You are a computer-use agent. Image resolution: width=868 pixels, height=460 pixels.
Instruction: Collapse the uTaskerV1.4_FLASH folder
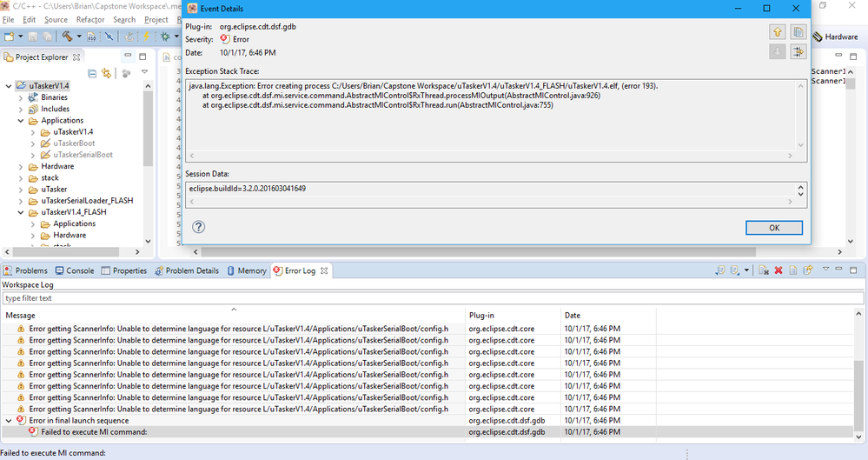pos(21,212)
